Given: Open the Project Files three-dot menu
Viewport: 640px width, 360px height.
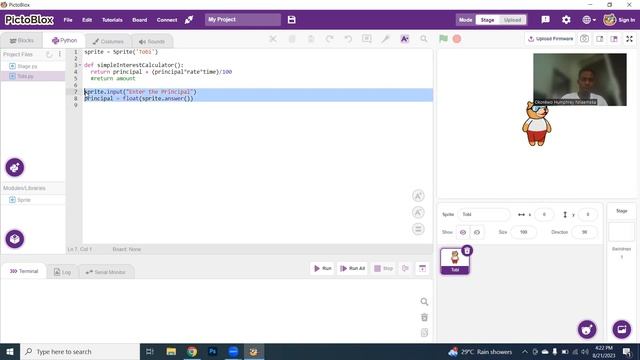Looking at the screenshot, I should [x=60, y=54].
